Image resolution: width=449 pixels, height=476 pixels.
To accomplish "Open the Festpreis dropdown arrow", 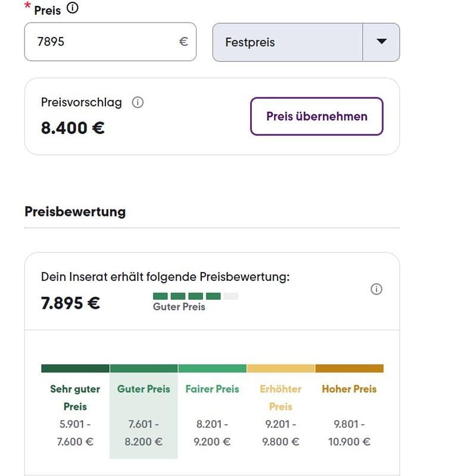I will [382, 42].
